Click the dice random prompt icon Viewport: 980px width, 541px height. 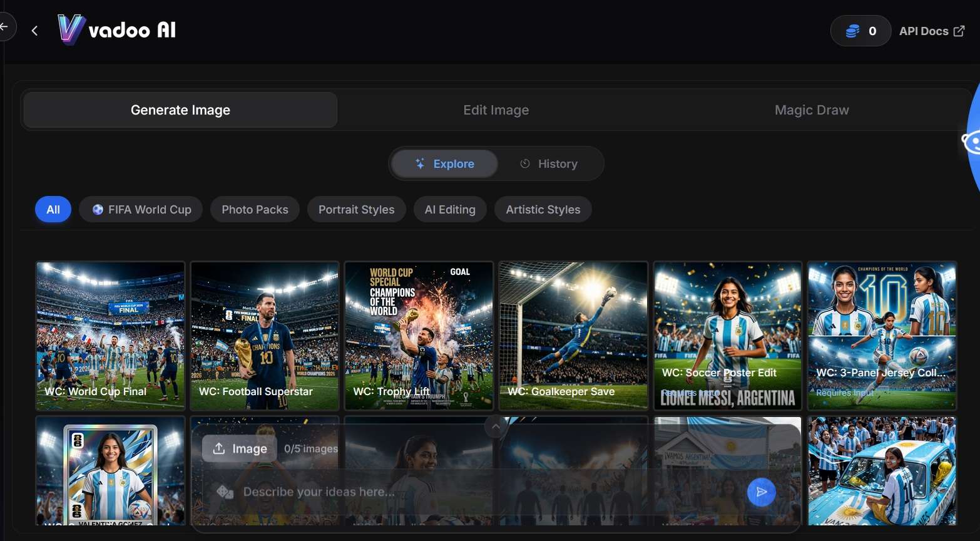[x=225, y=492]
